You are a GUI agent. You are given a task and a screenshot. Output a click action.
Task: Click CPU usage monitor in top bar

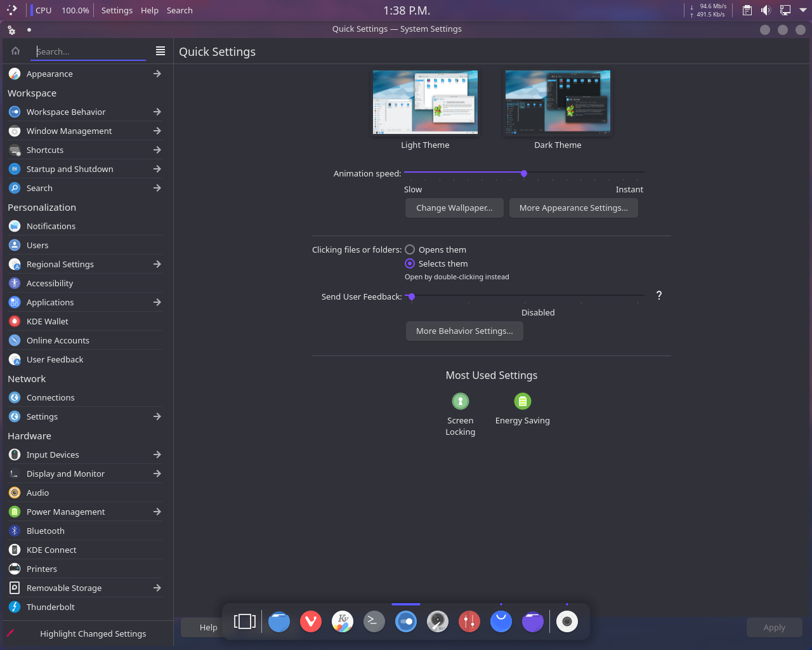click(x=60, y=10)
